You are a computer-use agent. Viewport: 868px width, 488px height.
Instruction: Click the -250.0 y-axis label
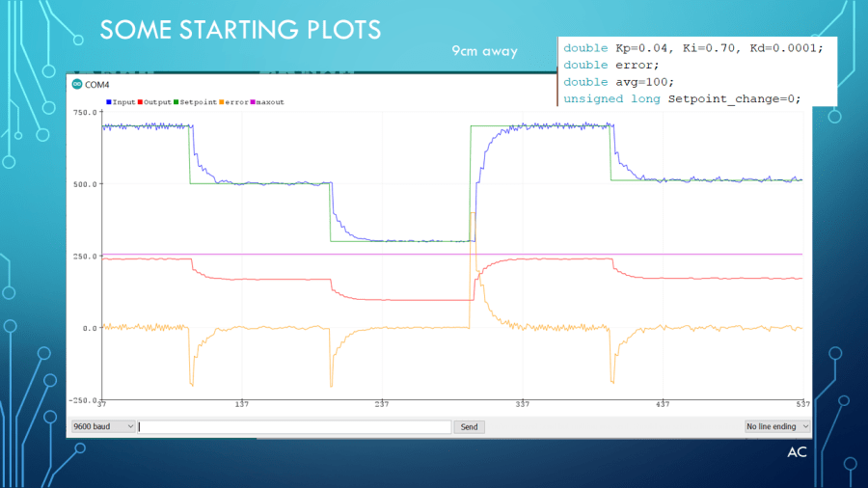click(83, 399)
